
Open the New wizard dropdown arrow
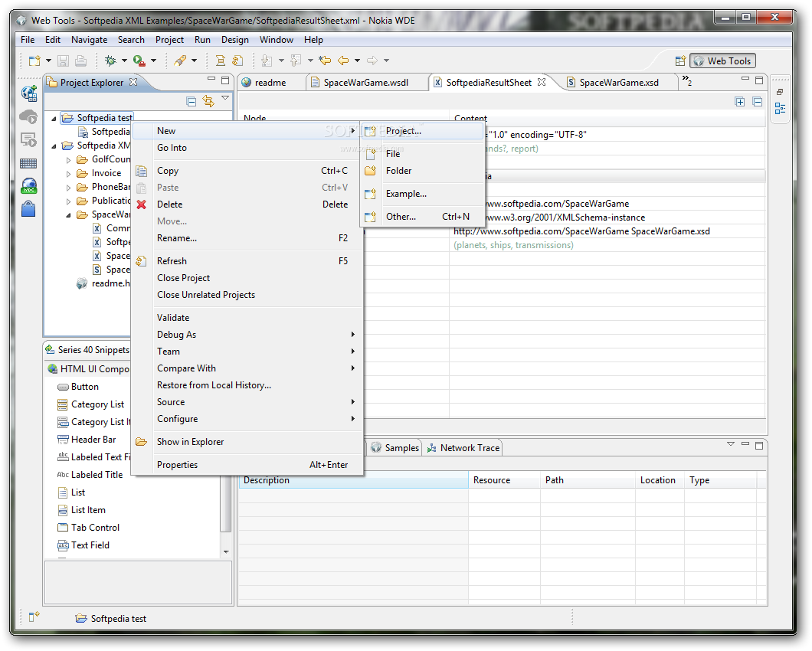point(48,61)
